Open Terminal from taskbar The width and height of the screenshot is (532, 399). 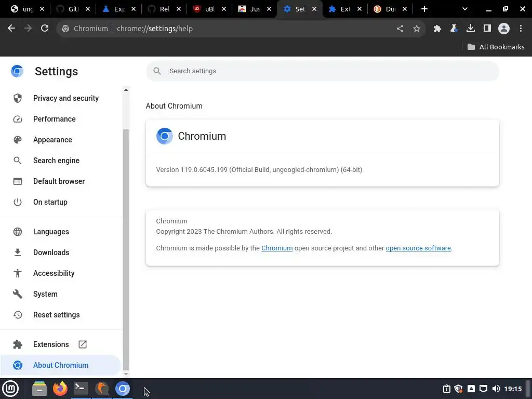(81, 389)
